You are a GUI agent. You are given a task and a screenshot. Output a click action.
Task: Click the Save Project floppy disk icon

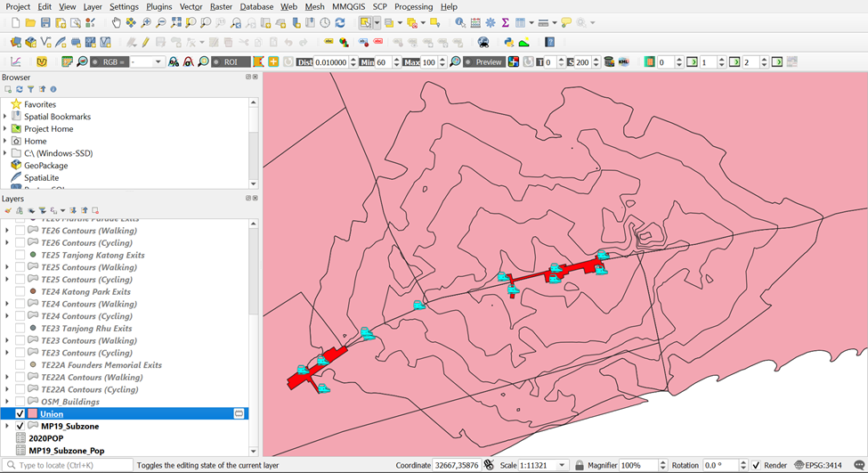45,22
